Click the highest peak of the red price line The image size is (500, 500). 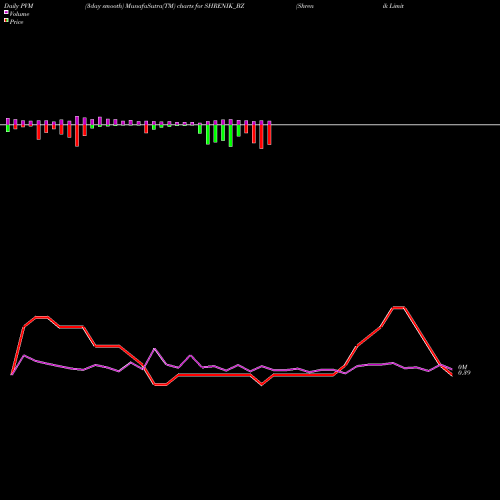coord(398,307)
